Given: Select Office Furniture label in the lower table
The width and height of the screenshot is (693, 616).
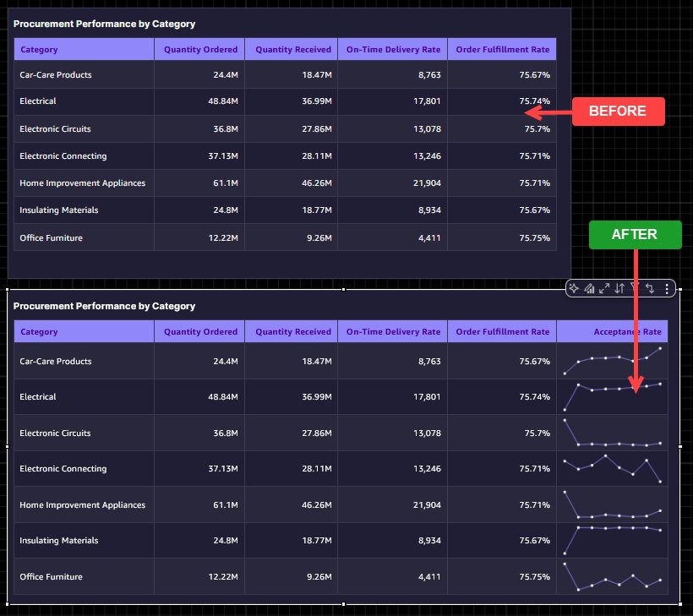Looking at the screenshot, I should [x=52, y=576].
